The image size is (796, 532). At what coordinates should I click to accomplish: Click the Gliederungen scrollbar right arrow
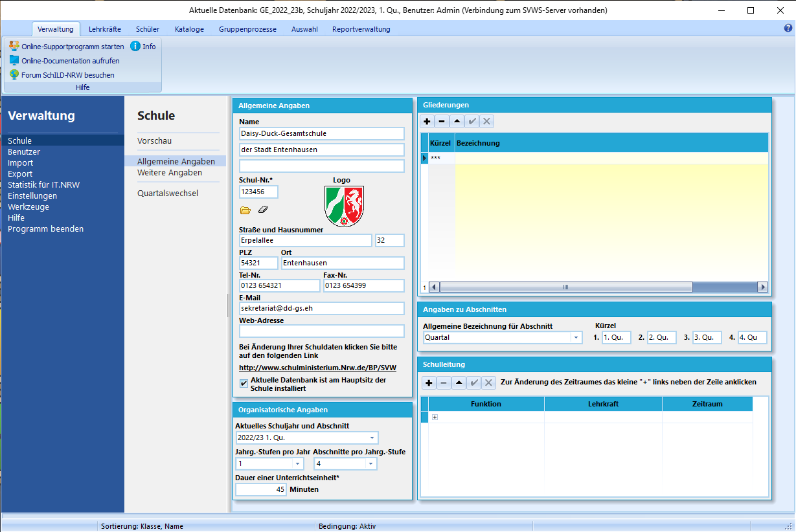tap(762, 287)
